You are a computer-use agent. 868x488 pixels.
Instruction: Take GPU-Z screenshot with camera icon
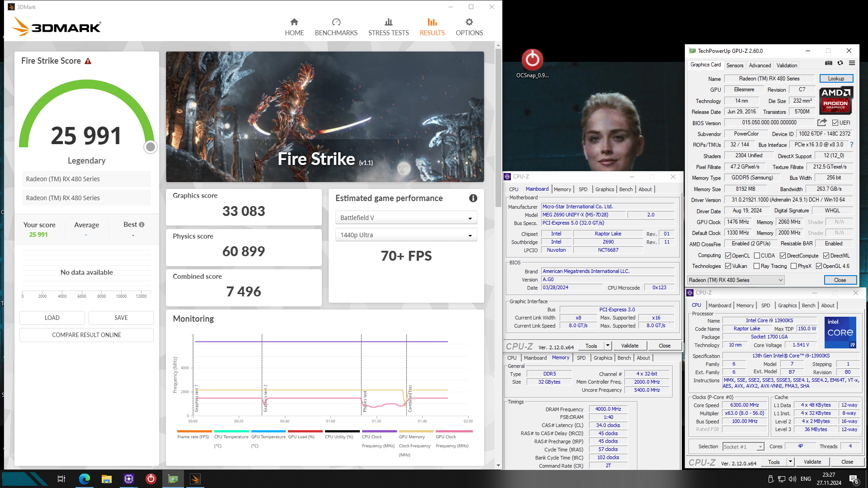828,63
